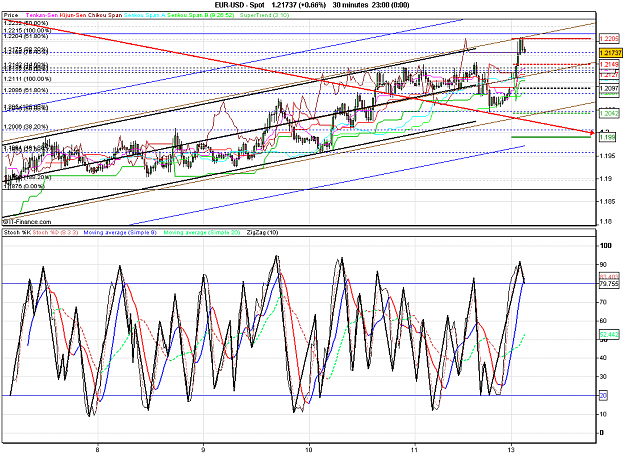Click the 60 stochastic axis label
The width and height of the screenshot is (625, 455).
click(x=603, y=321)
